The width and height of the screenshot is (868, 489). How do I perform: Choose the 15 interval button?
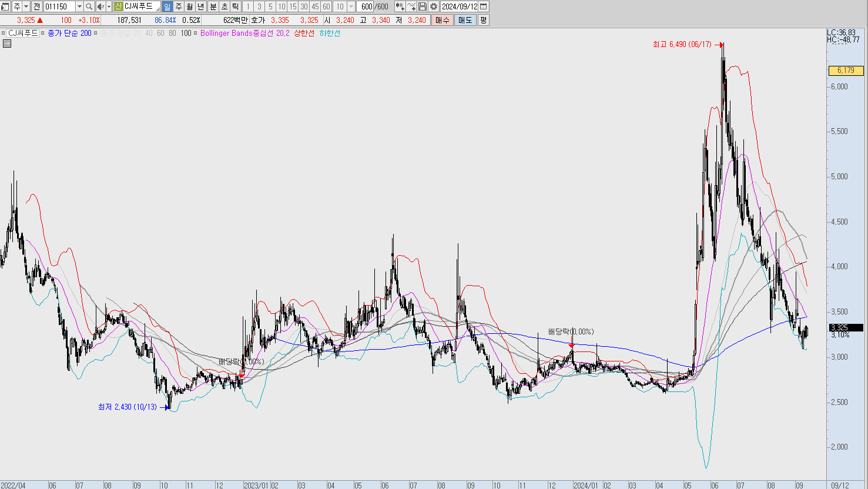pos(293,6)
